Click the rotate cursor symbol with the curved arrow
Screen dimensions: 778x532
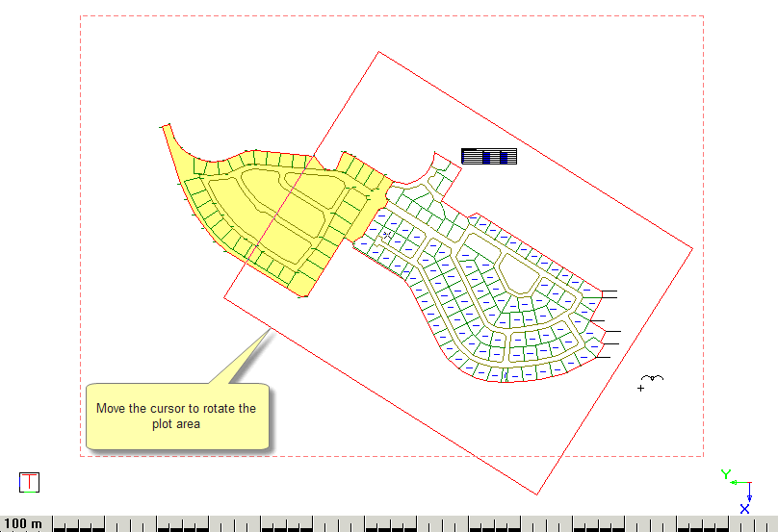[x=653, y=381]
